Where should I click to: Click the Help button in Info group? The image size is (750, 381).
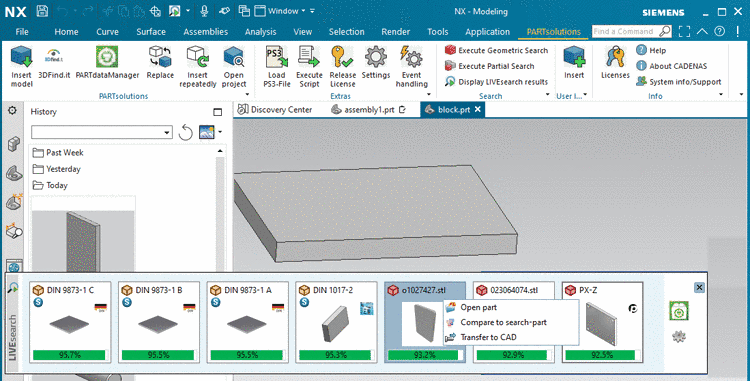coord(651,50)
